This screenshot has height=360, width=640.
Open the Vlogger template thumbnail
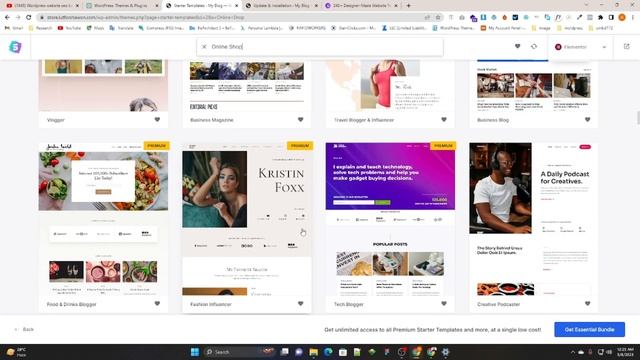click(103, 86)
